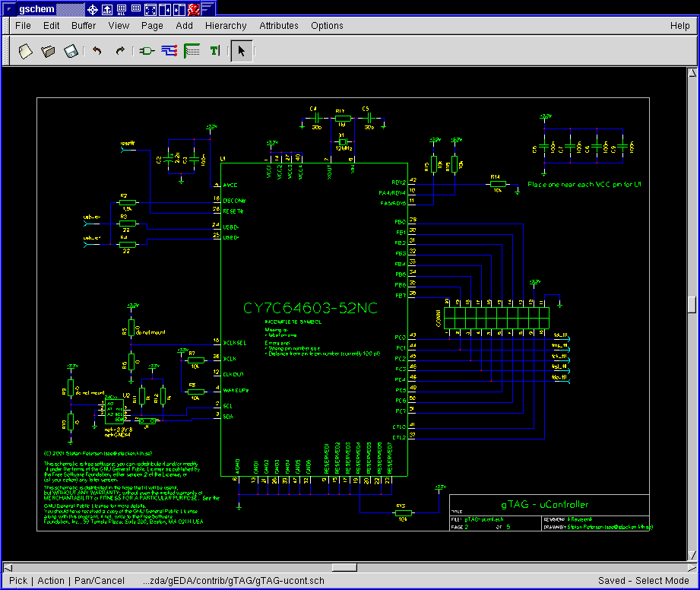Click the Undo arrow icon

97,51
